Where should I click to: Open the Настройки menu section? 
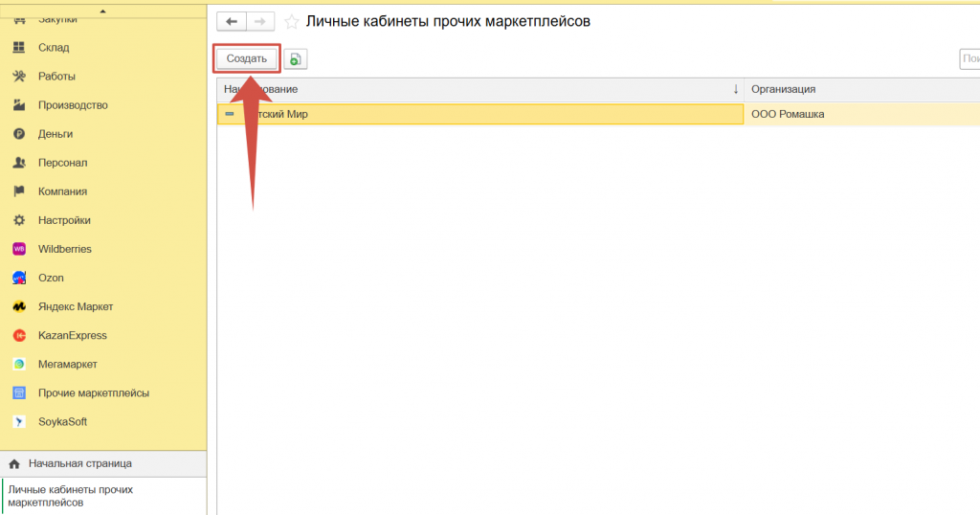click(64, 220)
